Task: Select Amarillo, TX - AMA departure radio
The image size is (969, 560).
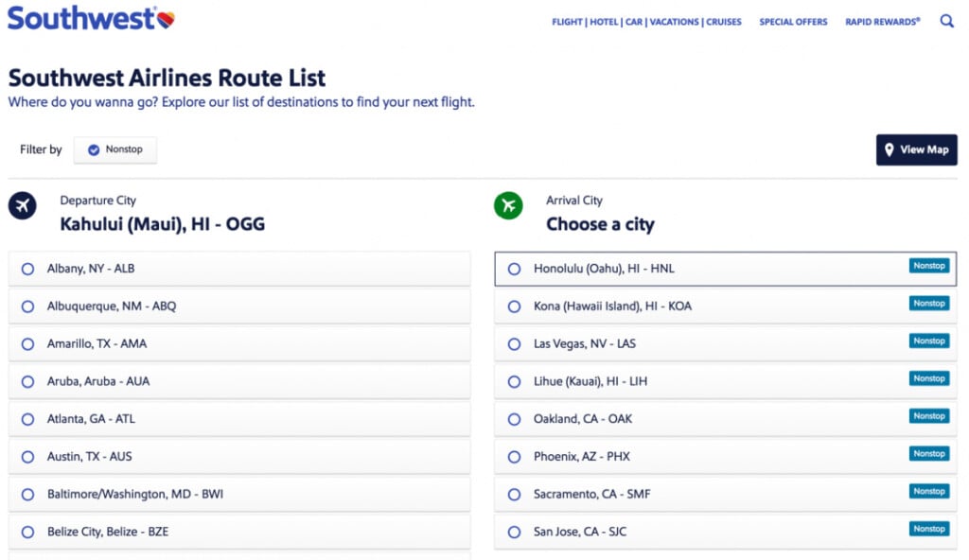Action: (27, 344)
